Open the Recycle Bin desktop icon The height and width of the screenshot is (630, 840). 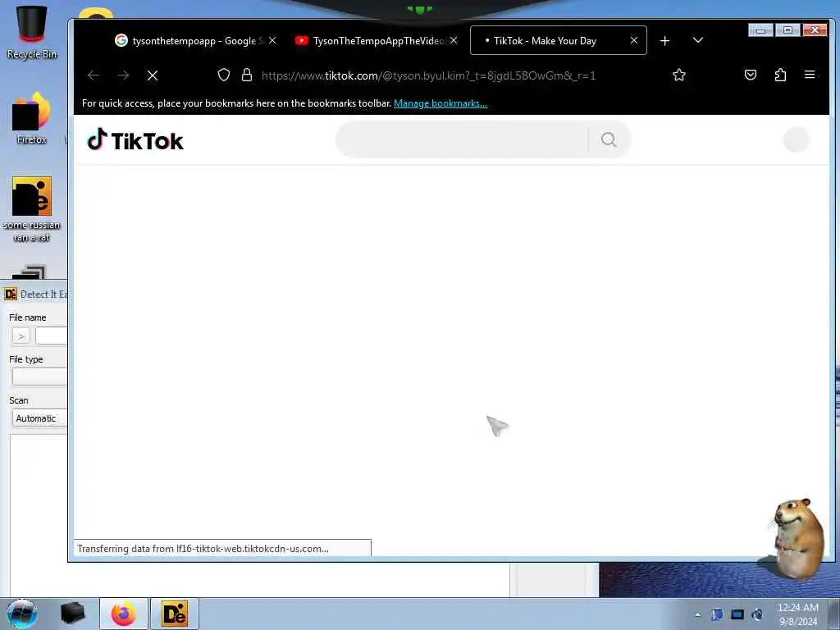point(31,32)
